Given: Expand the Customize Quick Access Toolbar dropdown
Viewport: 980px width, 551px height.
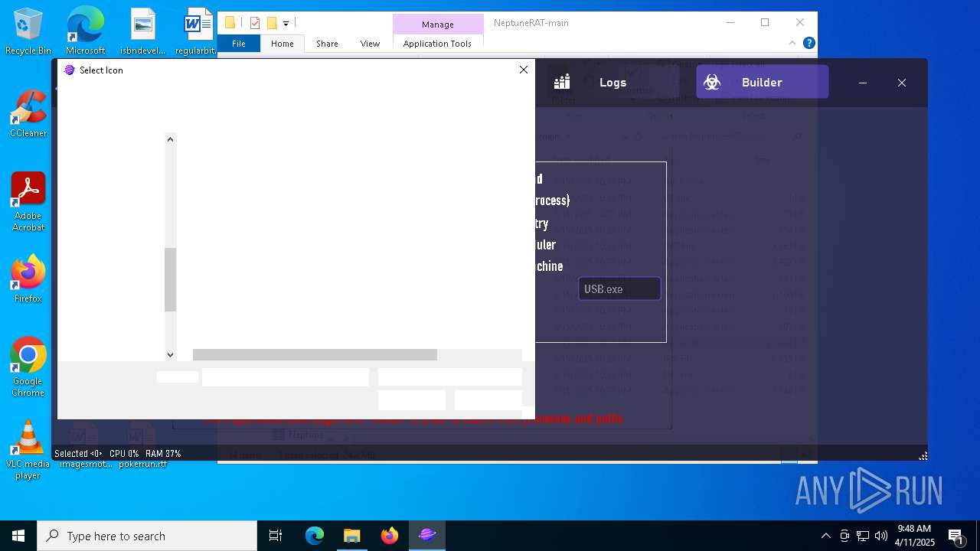Looking at the screenshot, I should pyautogui.click(x=286, y=24).
